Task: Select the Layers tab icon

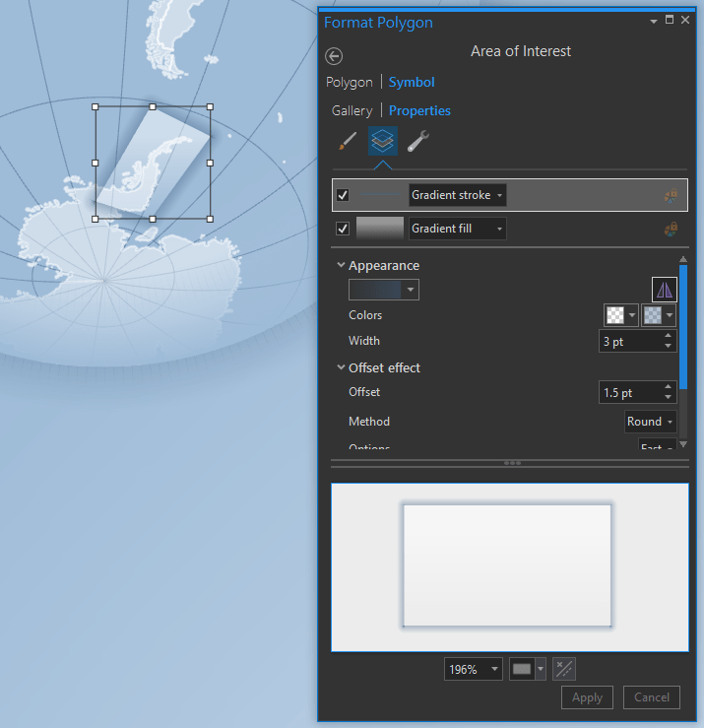Action: tap(382, 141)
